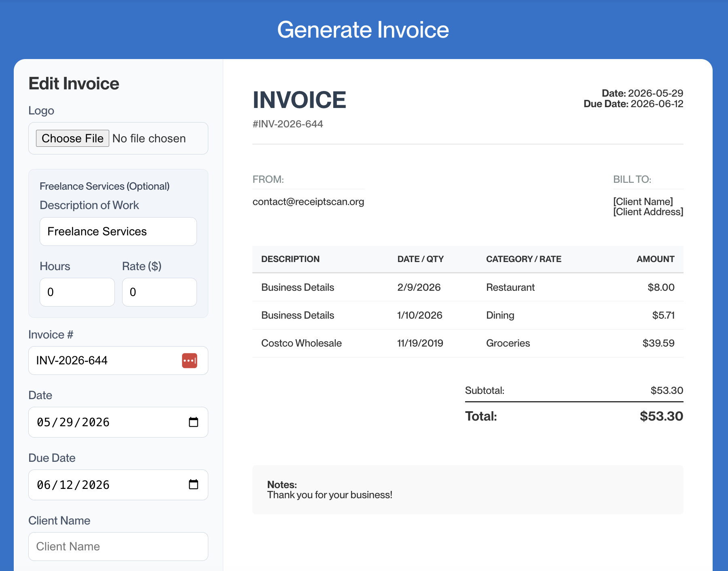This screenshot has height=571, width=728.
Task: Open the calendar picker for Due Date field
Action: 193,484
